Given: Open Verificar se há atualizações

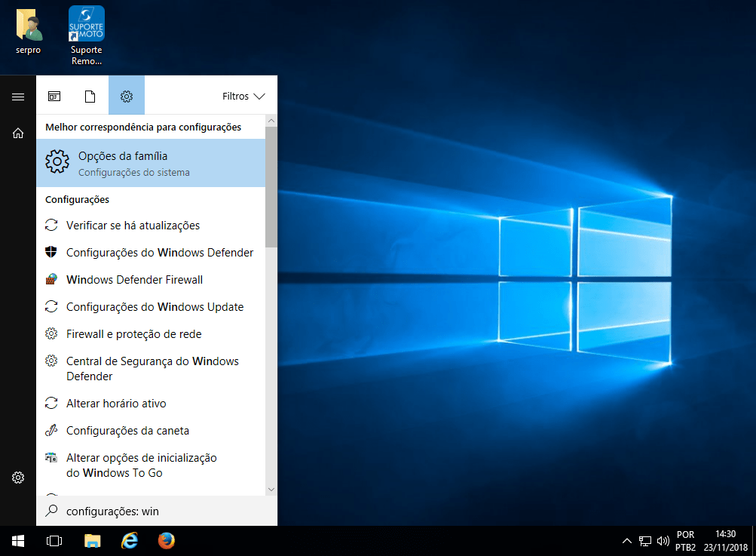Looking at the screenshot, I should click(x=133, y=226).
